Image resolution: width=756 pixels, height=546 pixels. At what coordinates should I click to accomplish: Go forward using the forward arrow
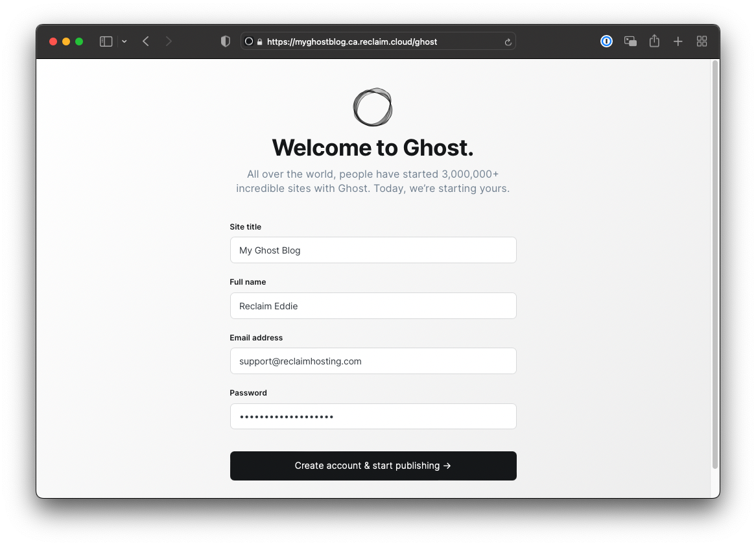tap(169, 42)
